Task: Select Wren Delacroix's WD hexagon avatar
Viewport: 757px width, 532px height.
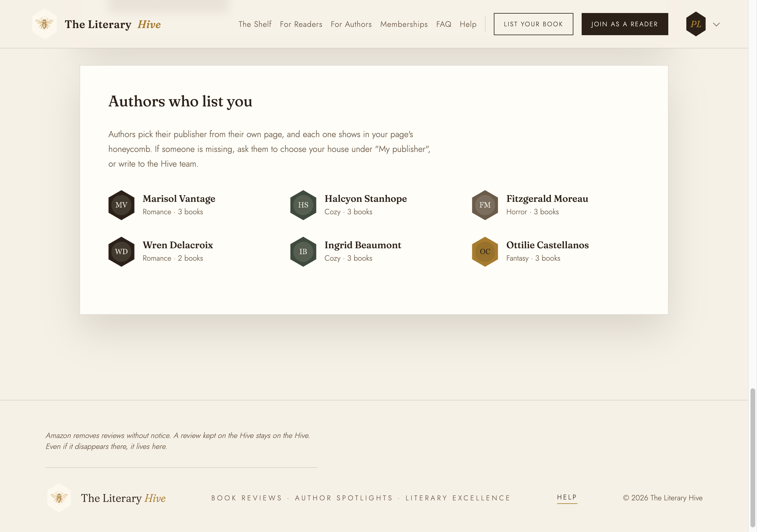Action: 121,252
